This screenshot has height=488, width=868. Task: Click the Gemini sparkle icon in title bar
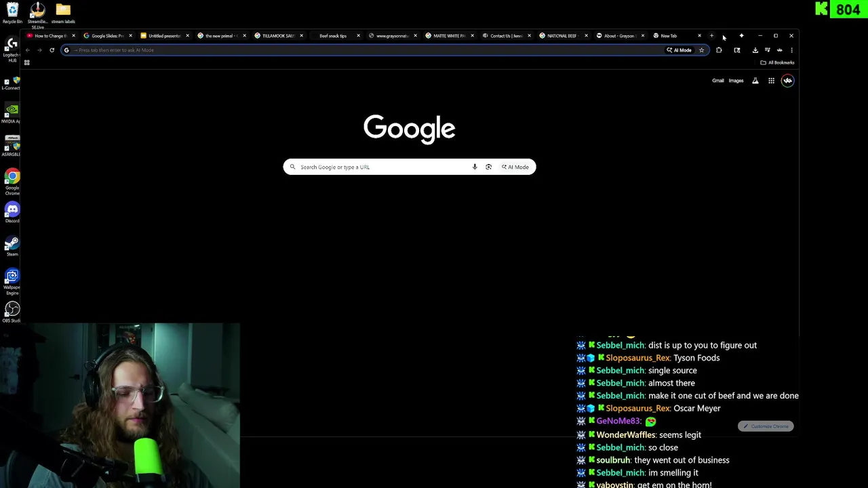pos(741,36)
